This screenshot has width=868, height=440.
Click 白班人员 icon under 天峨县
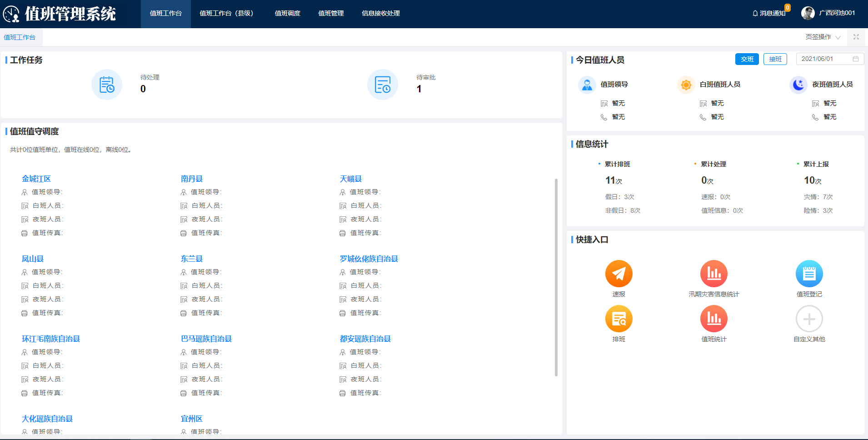[343, 206]
